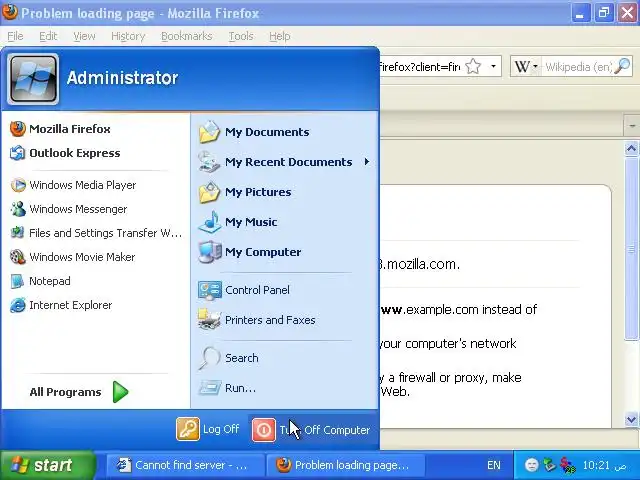Click the vertical scrollbar thumb
The width and height of the screenshot is (640, 480).
[631, 249]
